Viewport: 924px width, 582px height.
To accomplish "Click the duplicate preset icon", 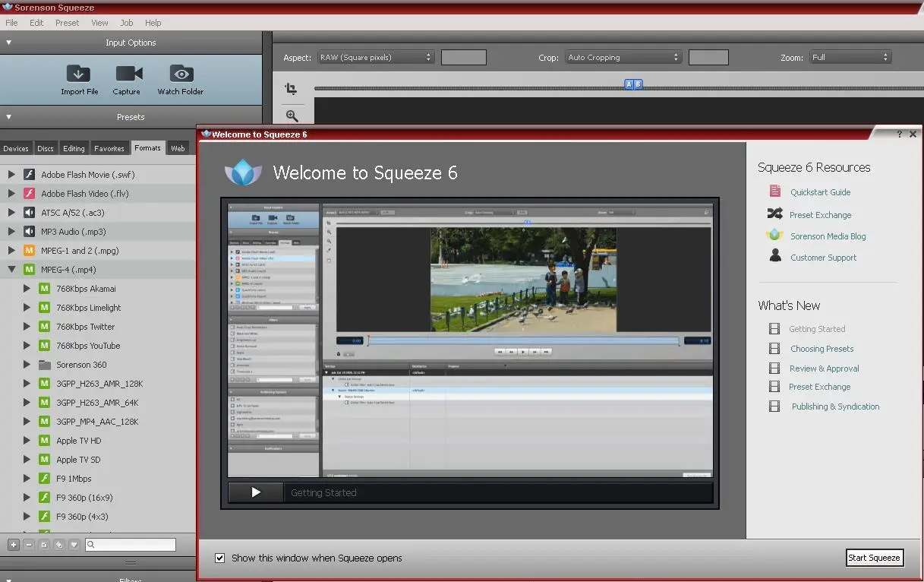I will point(58,545).
